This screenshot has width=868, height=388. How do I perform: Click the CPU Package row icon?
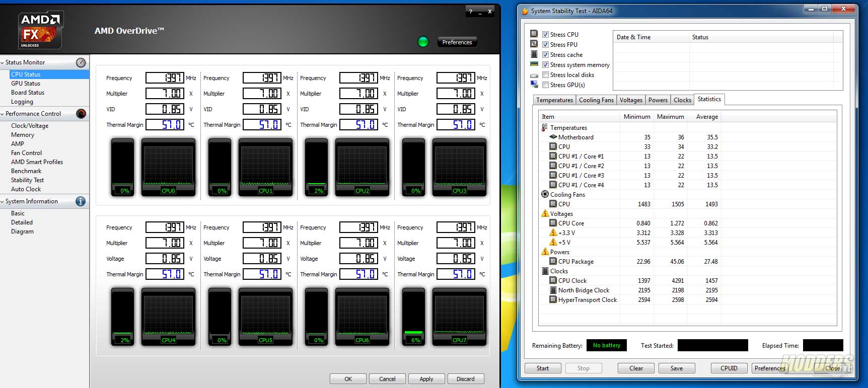coord(553,261)
